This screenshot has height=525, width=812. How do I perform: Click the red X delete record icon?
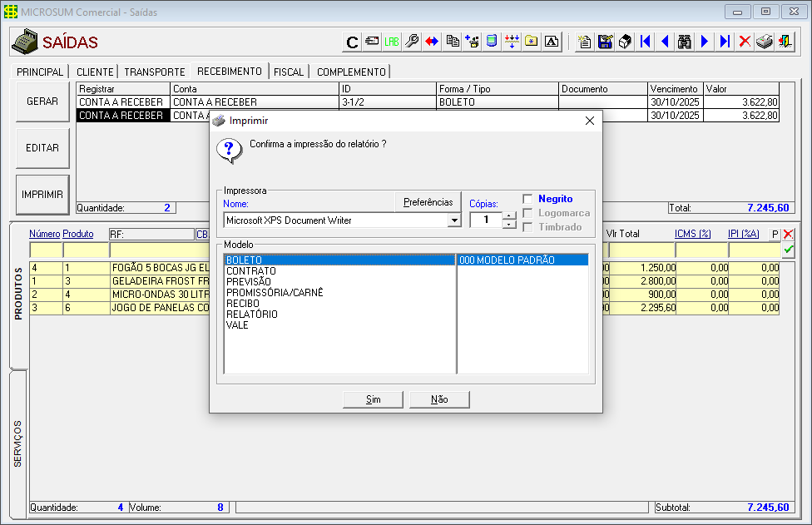pos(745,42)
